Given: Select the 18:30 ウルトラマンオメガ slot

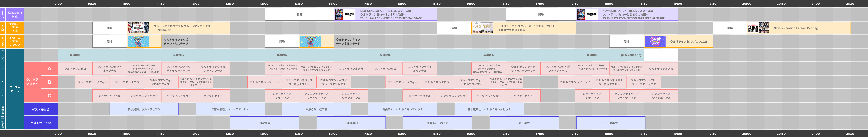Looking at the screenshot, I should [x=661, y=68].
